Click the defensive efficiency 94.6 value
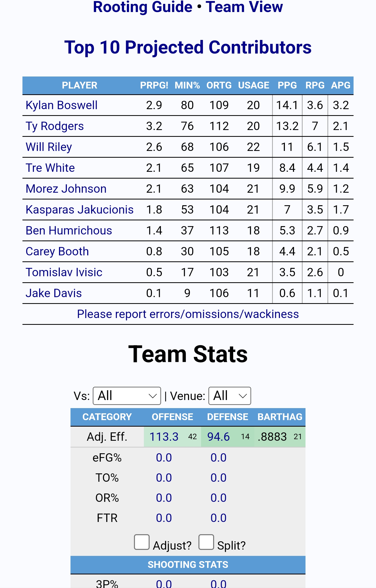 pos(219,437)
